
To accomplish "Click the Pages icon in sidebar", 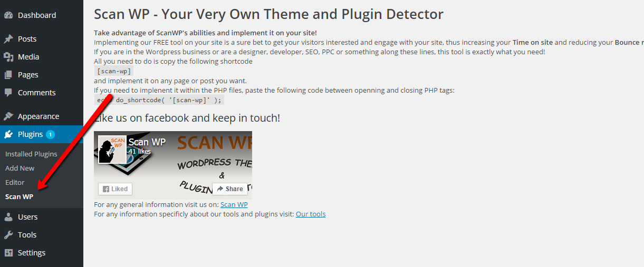I will (8, 75).
